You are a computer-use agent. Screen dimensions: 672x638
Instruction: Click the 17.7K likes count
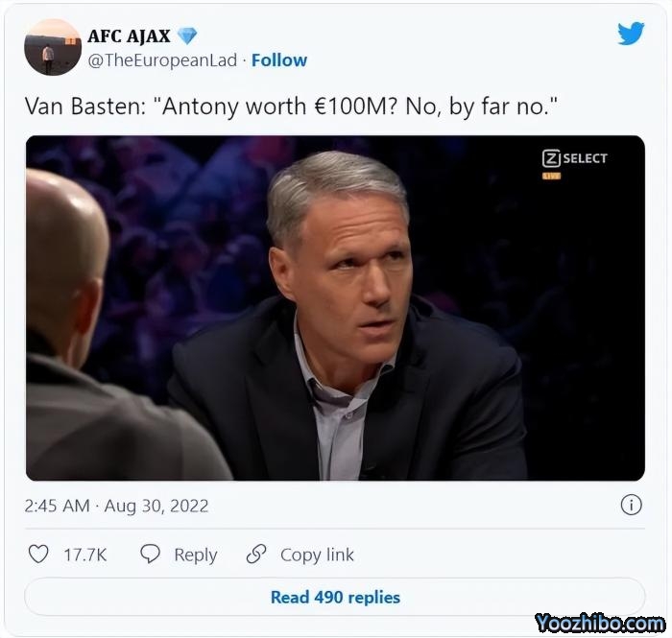pos(84,555)
